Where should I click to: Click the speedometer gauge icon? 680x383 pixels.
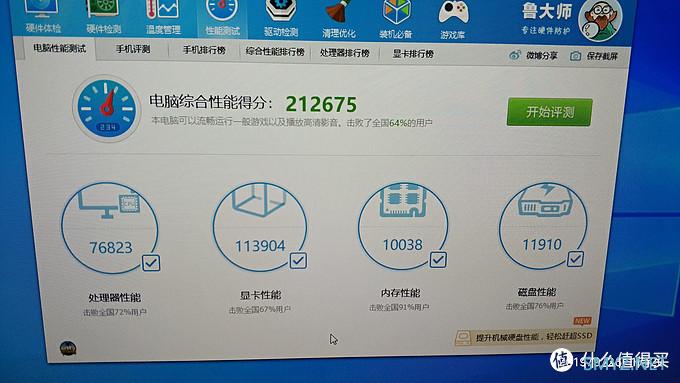[106, 108]
